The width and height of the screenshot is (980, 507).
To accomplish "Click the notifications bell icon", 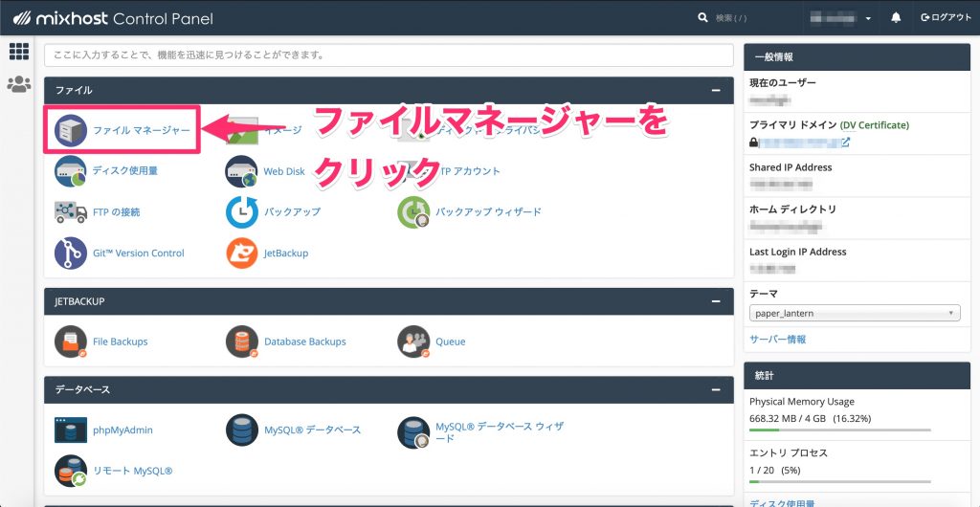I will pyautogui.click(x=897, y=18).
